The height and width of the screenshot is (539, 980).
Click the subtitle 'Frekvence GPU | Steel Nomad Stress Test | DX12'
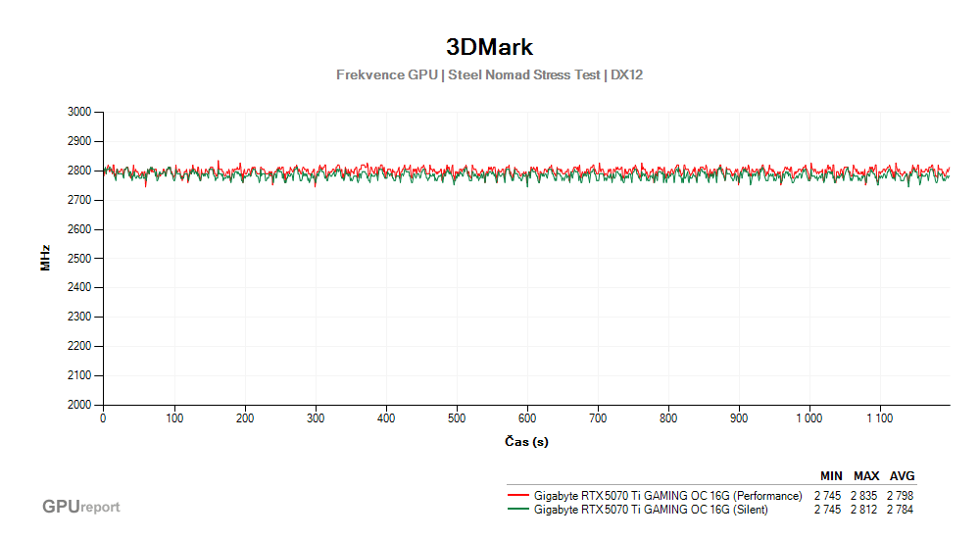click(x=489, y=75)
